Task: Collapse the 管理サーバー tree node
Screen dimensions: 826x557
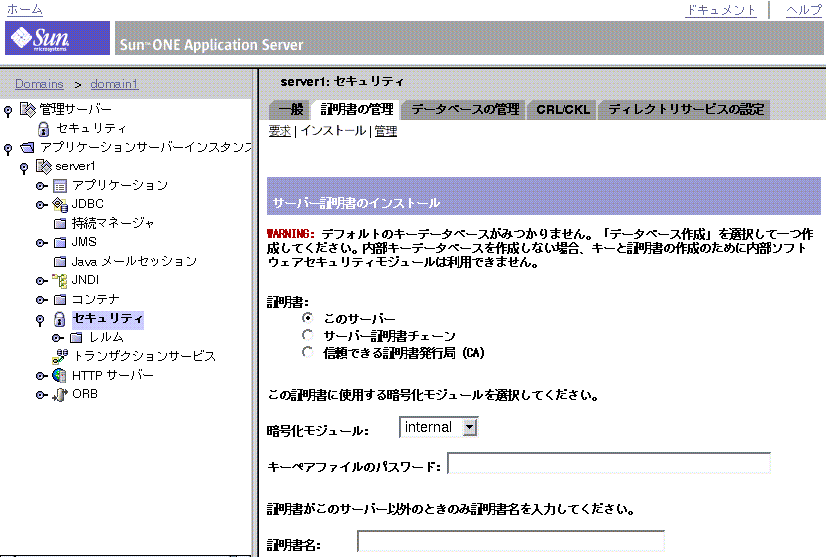Action: (8, 111)
